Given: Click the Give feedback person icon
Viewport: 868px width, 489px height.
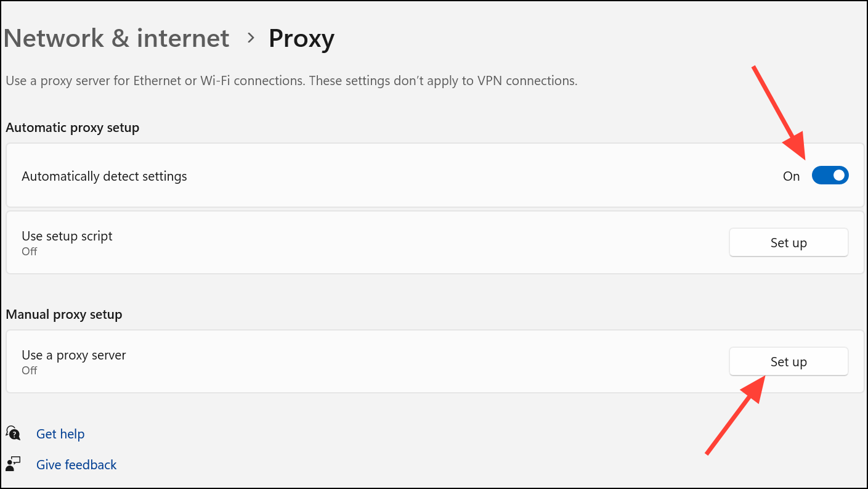Looking at the screenshot, I should click(13, 464).
